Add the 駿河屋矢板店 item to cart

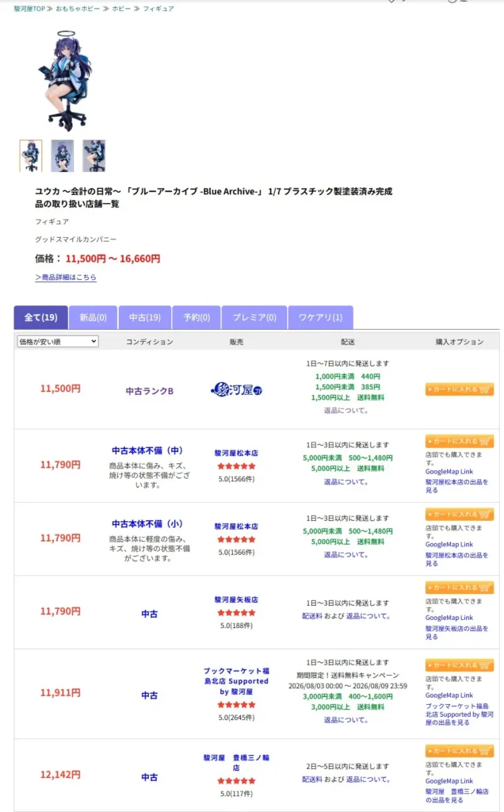point(459,588)
